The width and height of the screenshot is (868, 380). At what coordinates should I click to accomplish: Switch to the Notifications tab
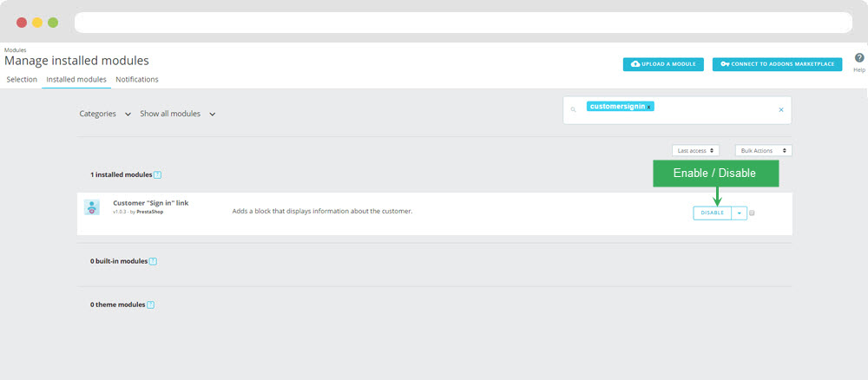coord(137,80)
